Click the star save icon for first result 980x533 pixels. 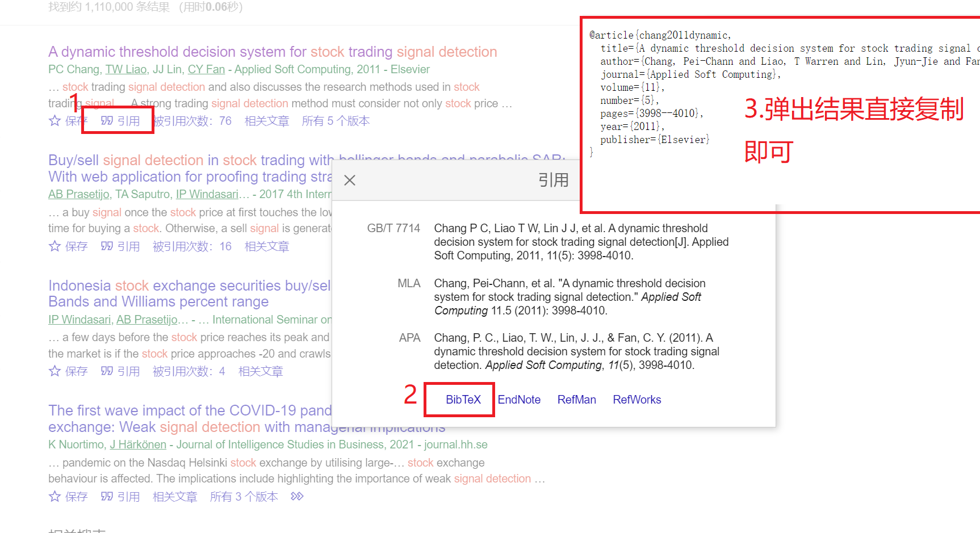[55, 121]
